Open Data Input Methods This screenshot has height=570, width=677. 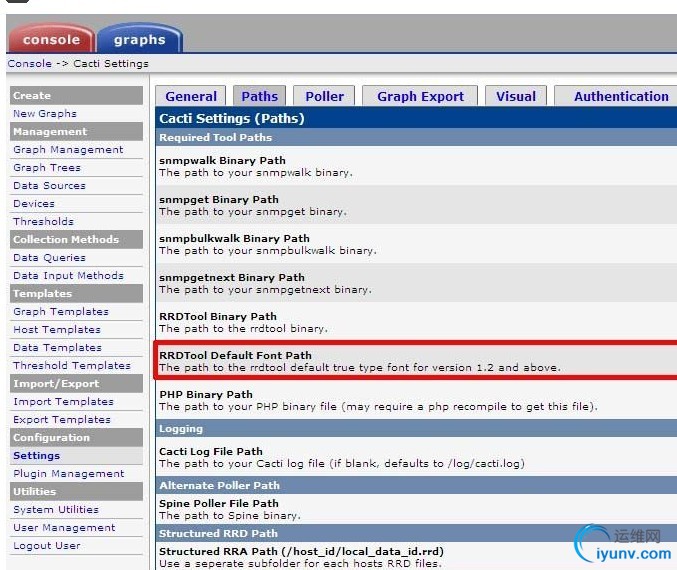point(69,276)
